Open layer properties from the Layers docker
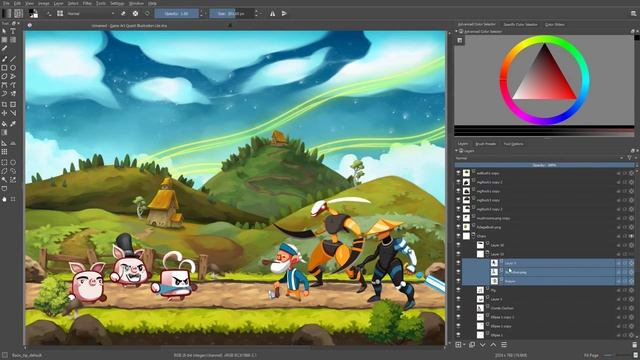Image resolution: width=640 pixels, height=360 pixels. pos(504,345)
